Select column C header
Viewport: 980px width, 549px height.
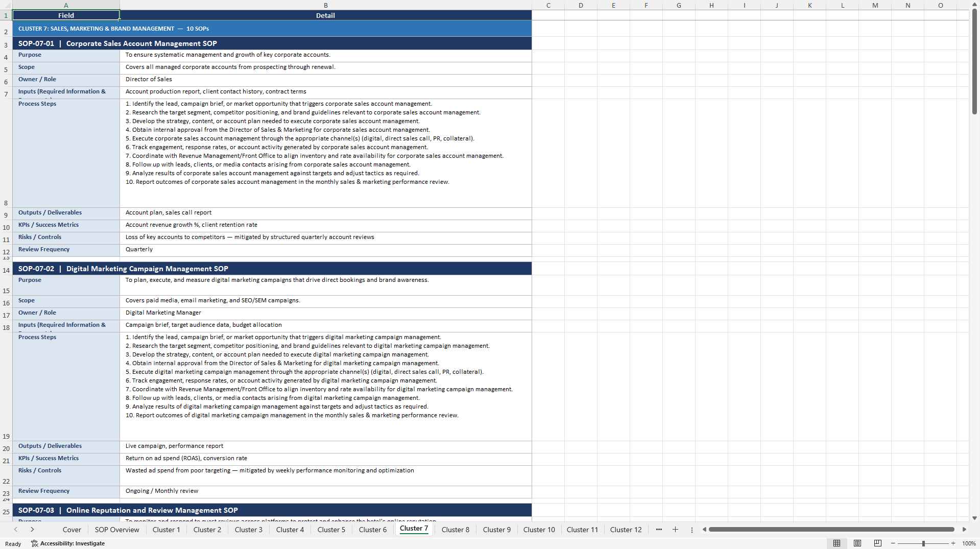tap(548, 5)
